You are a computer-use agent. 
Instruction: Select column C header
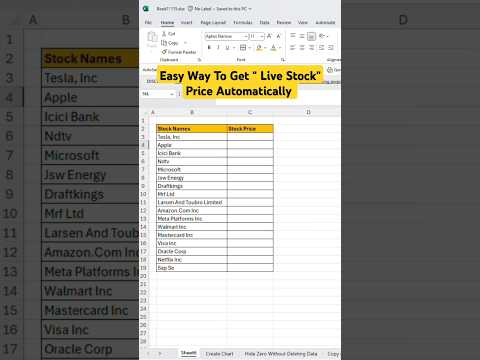250,112
